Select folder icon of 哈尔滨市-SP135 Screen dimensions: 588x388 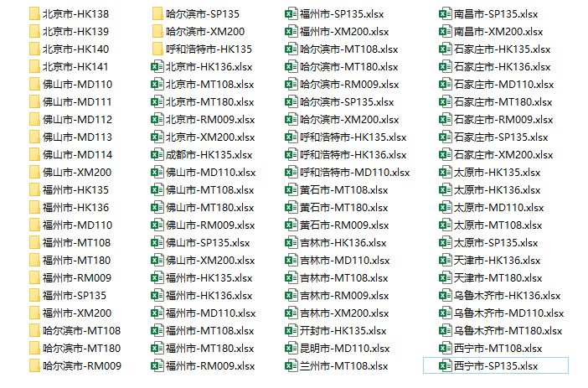157,14
